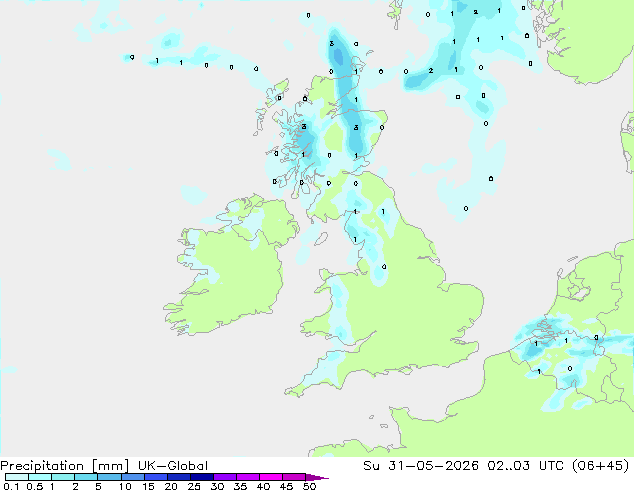Image resolution: width=634 pixels, height=490 pixels.
Task: Click the "UK-Global" model label
Action: (173, 466)
